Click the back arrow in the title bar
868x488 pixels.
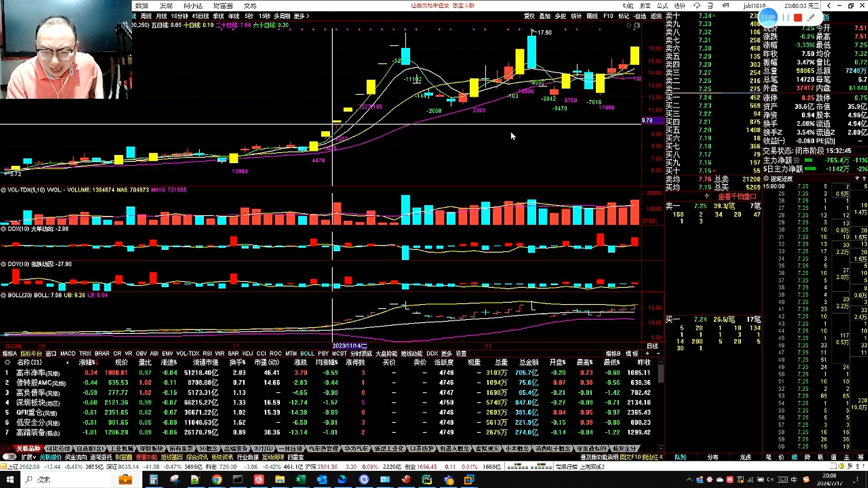(x=829, y=5)
